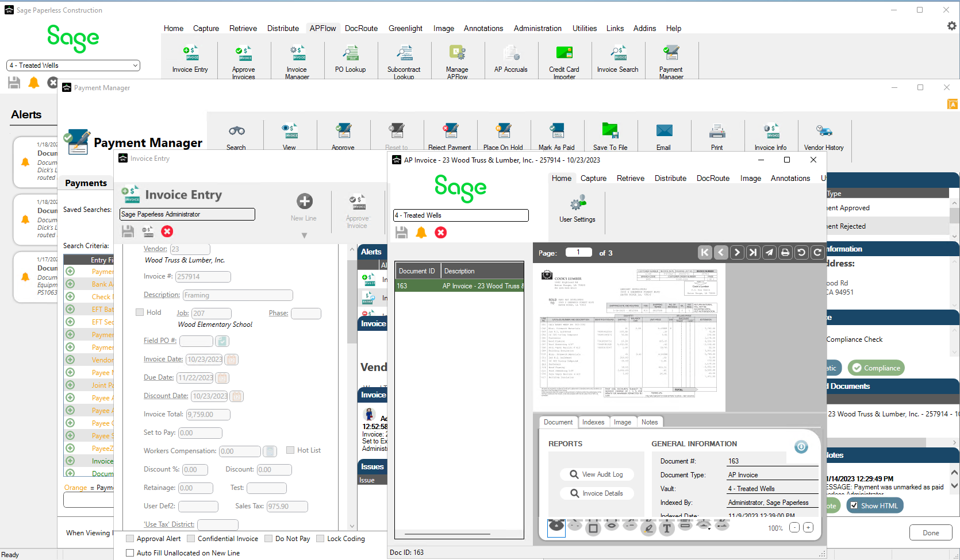Uncheck the Show HTML checkbox

tap(854, 505)
